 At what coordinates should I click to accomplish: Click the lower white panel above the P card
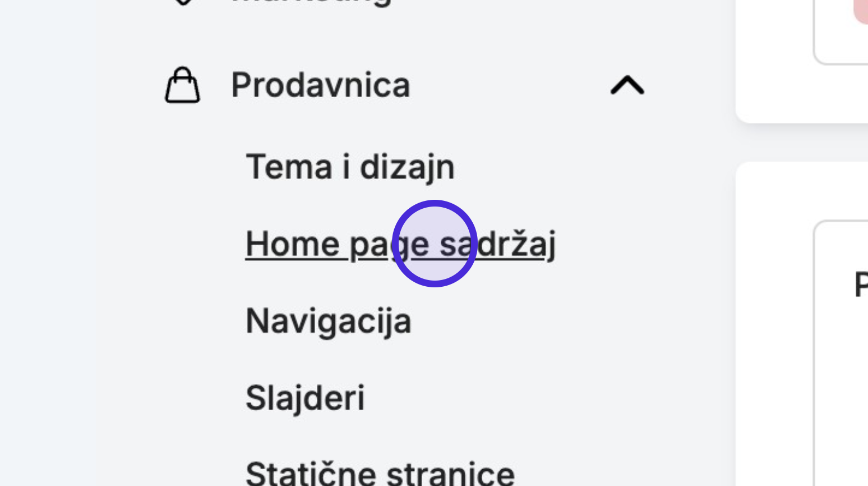point(802,191)
